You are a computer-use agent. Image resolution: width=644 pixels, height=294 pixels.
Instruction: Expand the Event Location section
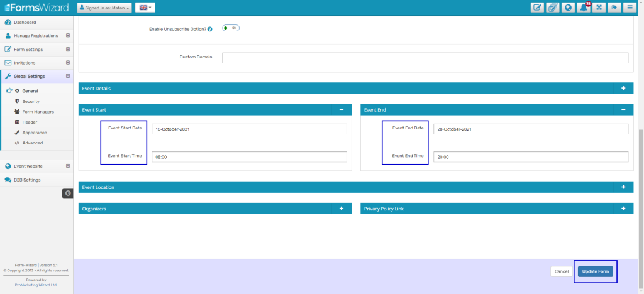tap(623, 187)
